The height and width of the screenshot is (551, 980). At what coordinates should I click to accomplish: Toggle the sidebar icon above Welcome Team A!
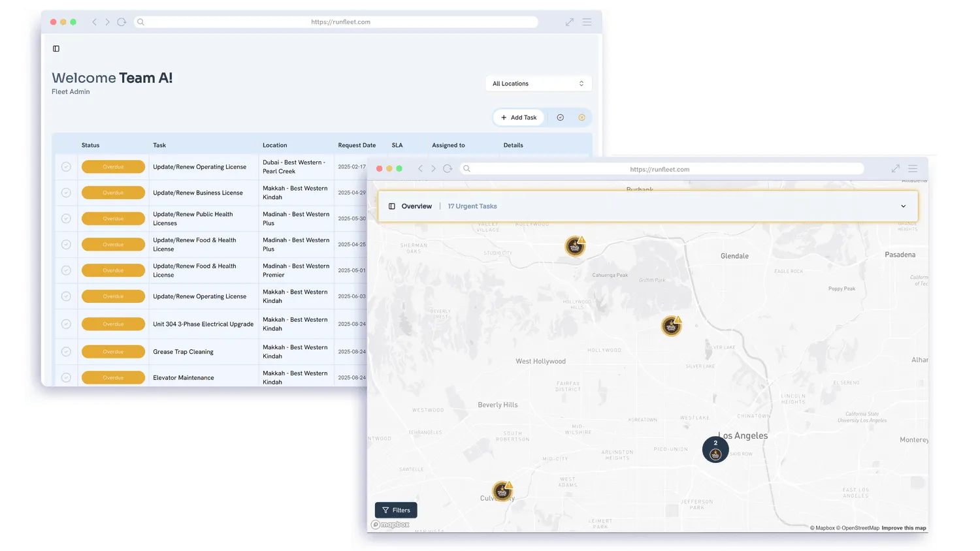[x=56, y=49]
